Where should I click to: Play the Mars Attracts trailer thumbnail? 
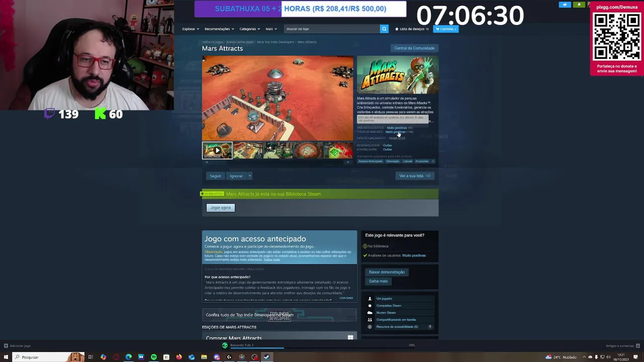(217, 150)
